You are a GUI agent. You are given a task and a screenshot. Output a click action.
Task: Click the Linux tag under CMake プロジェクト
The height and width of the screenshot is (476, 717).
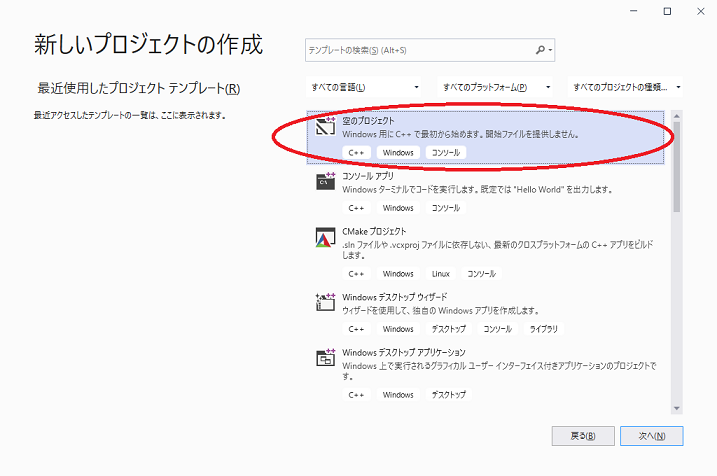pos(441,274)
